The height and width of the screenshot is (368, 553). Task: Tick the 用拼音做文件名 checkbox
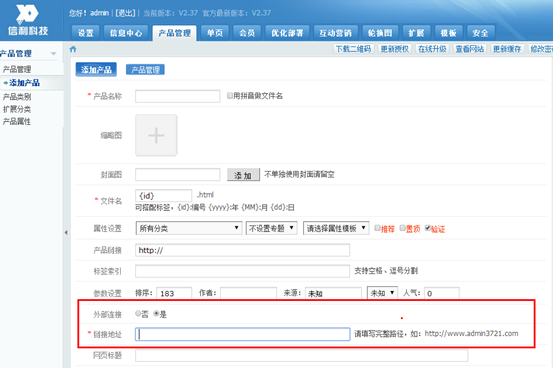pyautogui.click(x=230, y=96)
